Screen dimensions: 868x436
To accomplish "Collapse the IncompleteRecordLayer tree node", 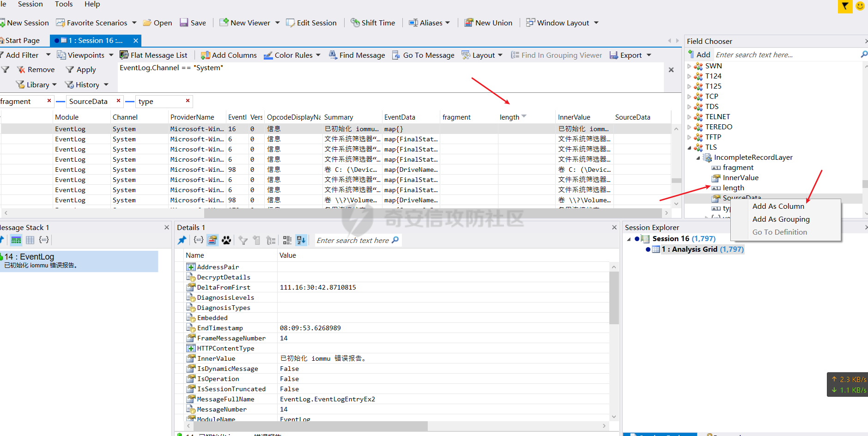I will (x=698, y=158).
